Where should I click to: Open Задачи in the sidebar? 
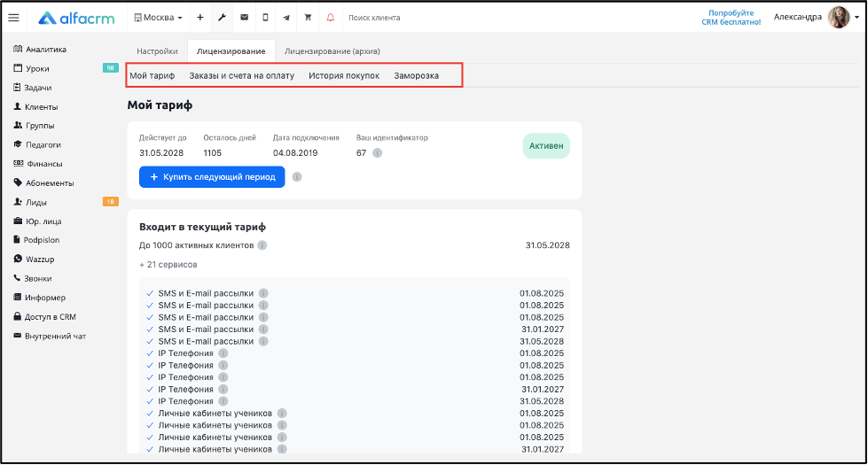click(x=32, y=88)
